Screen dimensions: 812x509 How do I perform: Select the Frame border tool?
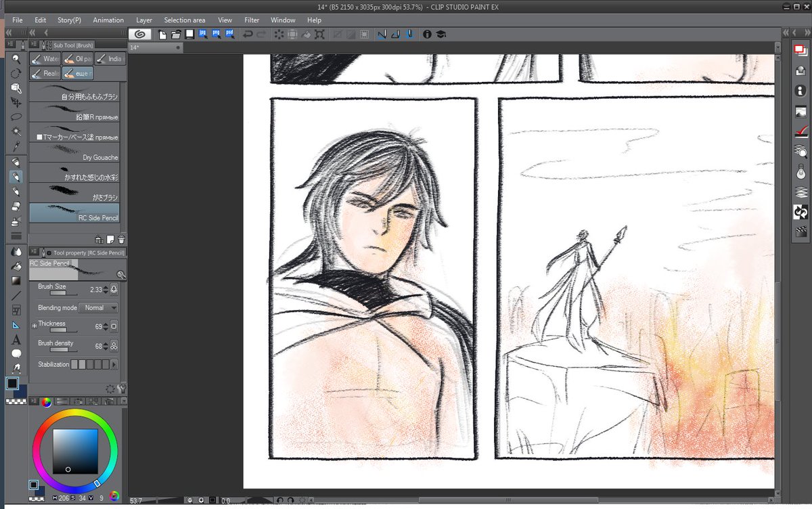pos(16,311)
